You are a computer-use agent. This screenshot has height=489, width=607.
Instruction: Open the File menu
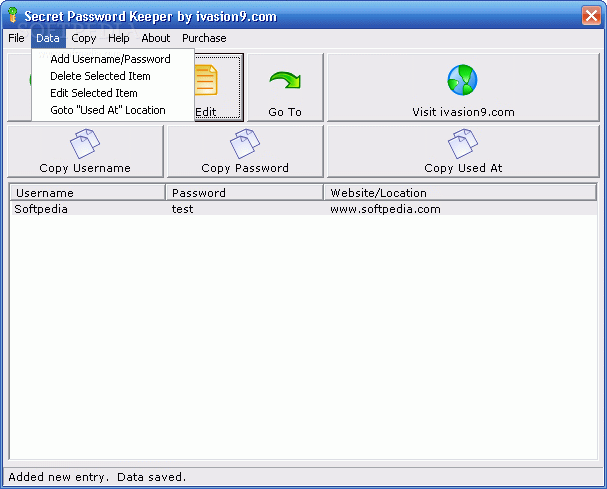[x=16, y=38]
